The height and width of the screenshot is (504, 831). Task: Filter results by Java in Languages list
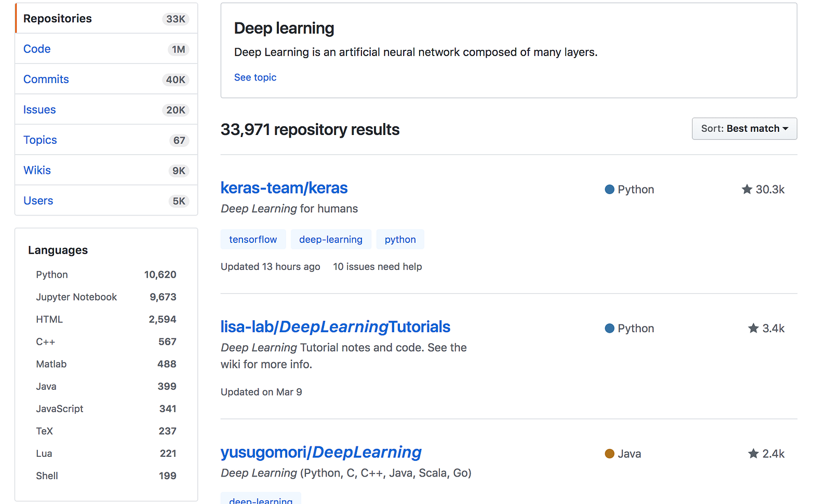[x=106, y=386]
